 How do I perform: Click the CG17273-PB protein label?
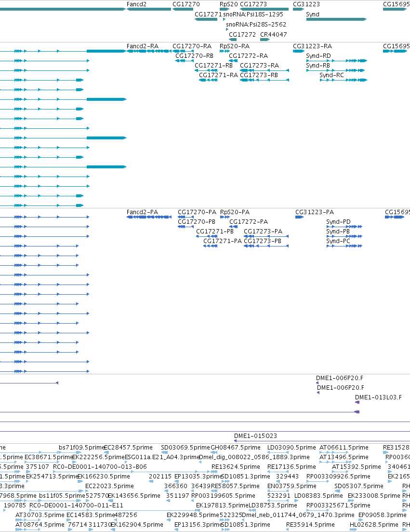tap(263, 241)
